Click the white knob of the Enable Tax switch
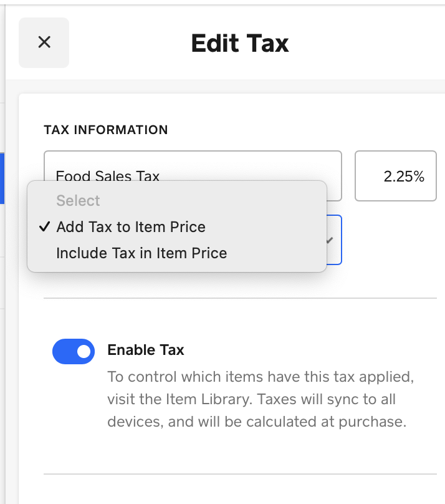 click(84, 351)
